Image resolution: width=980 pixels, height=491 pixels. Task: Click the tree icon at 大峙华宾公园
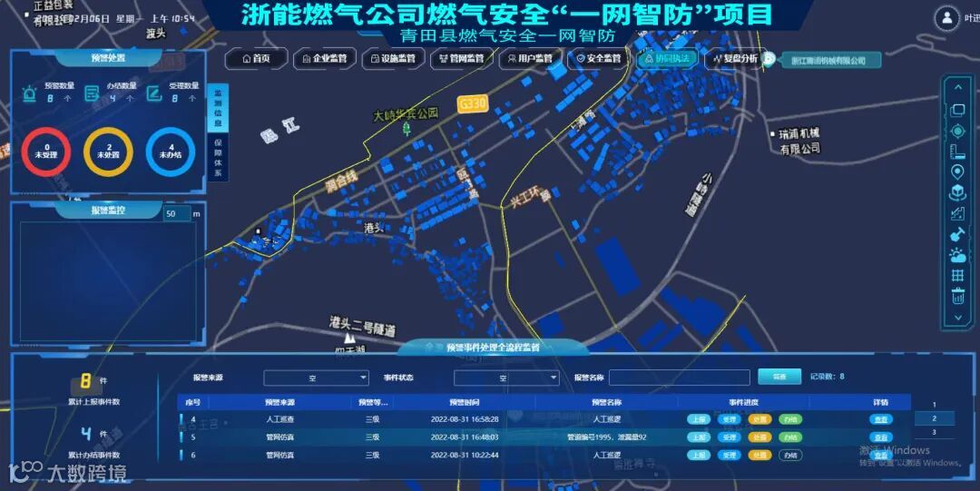[407, 130]
